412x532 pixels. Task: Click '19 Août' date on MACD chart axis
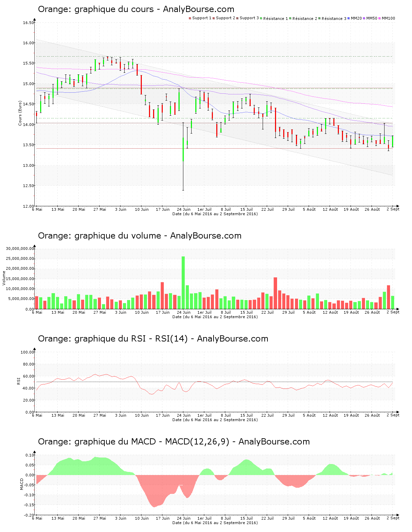click(x=351, y=518)
